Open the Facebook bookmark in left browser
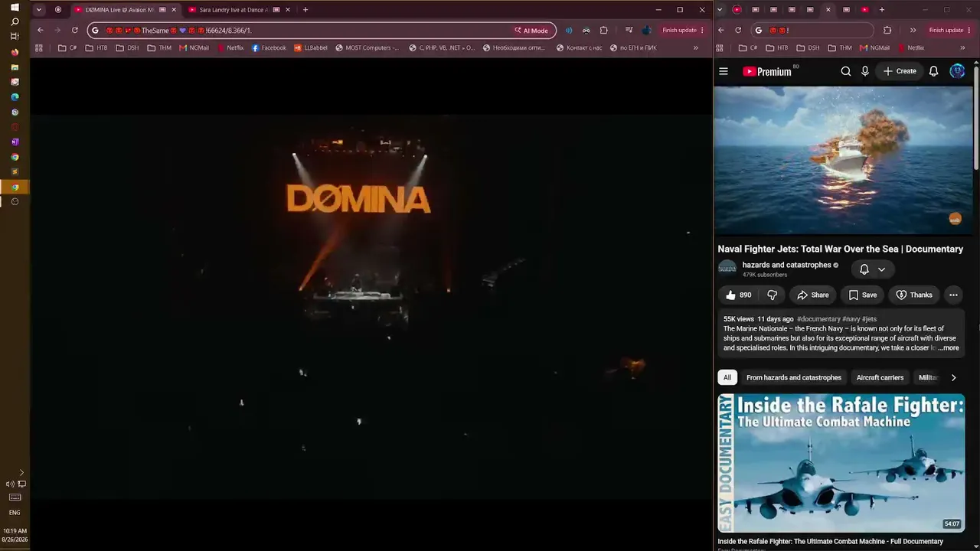Viewport: 980px width, 551px height. point(269,47)
